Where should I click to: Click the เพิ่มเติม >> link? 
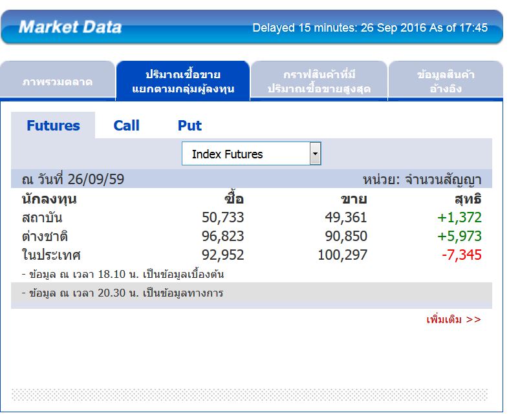453,319
